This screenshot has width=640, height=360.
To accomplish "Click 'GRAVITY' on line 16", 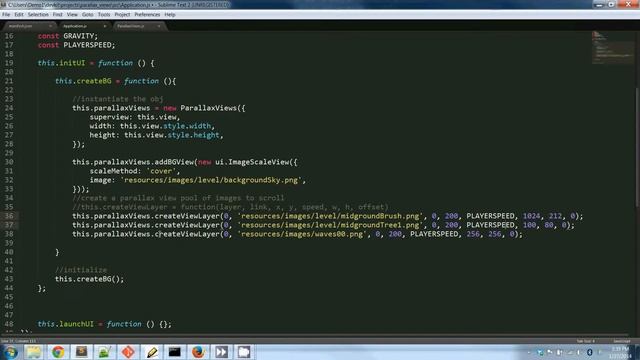I will pos(78,36).
